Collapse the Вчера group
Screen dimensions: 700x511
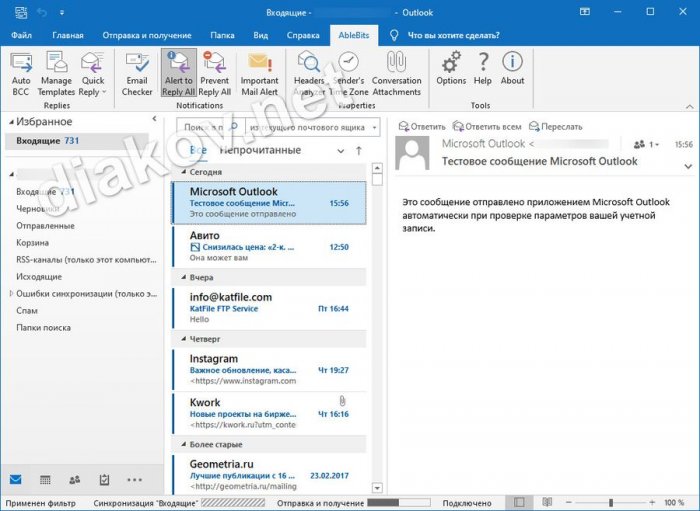[183, 277]
